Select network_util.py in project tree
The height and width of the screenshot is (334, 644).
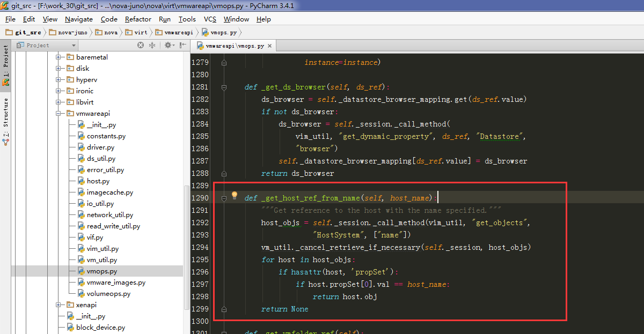pos(105,214)
